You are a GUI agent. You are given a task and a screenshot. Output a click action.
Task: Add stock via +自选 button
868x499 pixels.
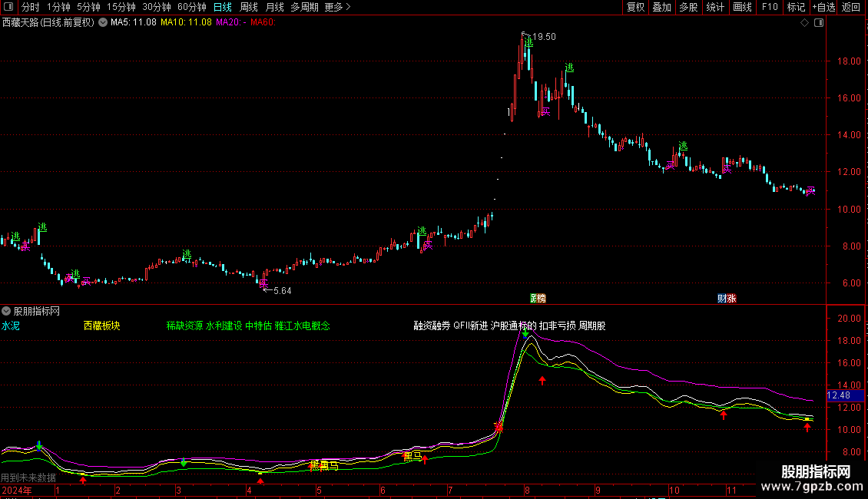coord(823,7)
